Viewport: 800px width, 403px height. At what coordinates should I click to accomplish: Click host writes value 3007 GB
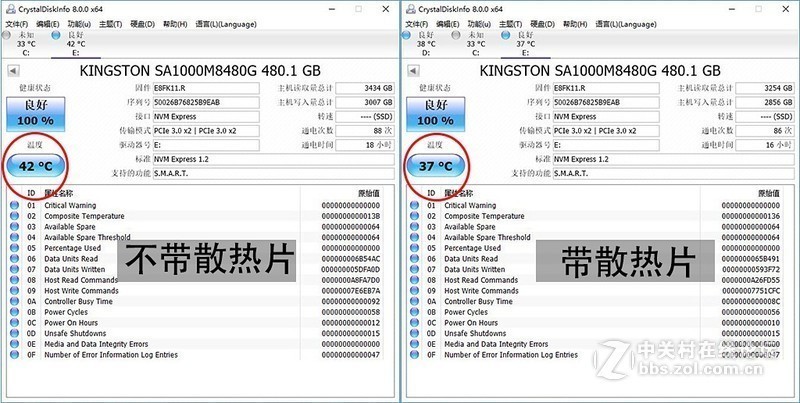point(365,103)
